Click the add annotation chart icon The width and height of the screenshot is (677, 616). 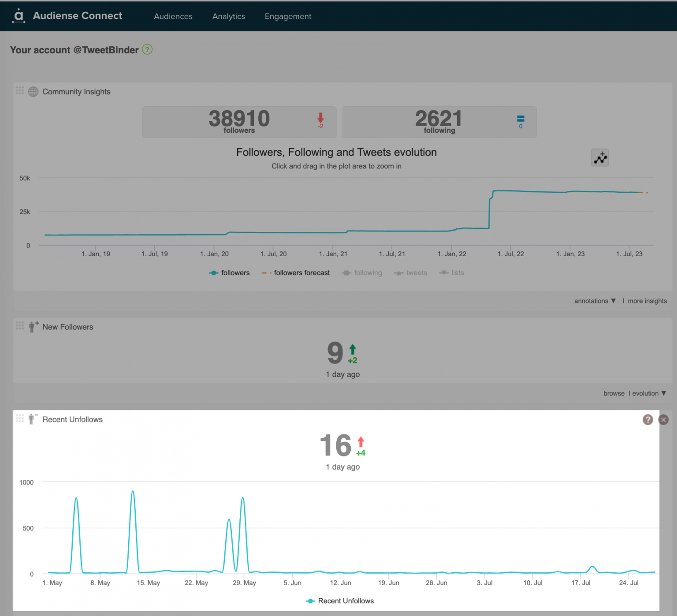tap(599, 157)
